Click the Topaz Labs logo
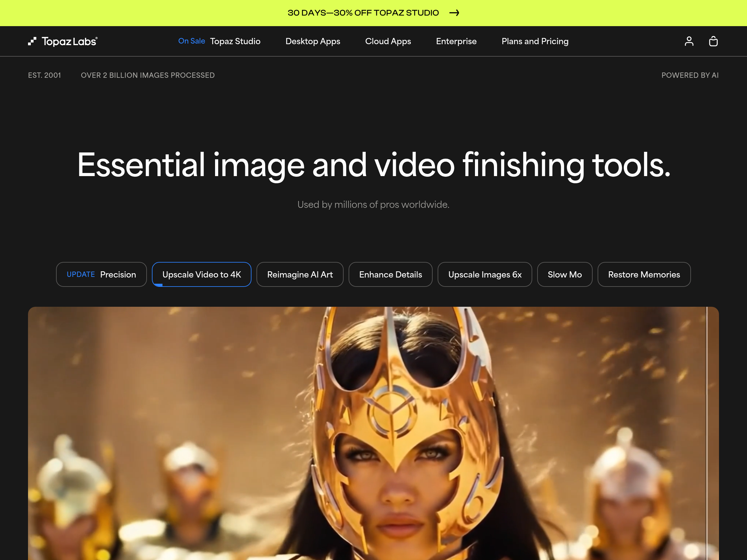 (63, 41)
